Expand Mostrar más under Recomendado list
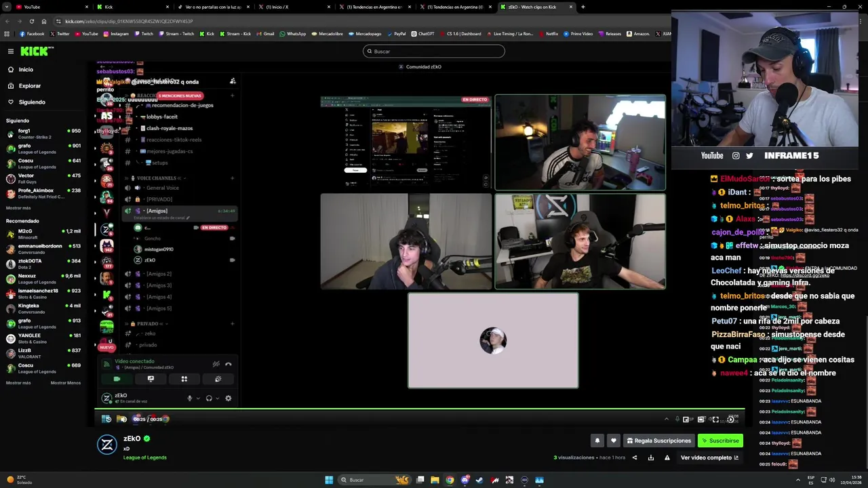Image resolution: width=868 pixels, height=488 pixels. (18, 383)
